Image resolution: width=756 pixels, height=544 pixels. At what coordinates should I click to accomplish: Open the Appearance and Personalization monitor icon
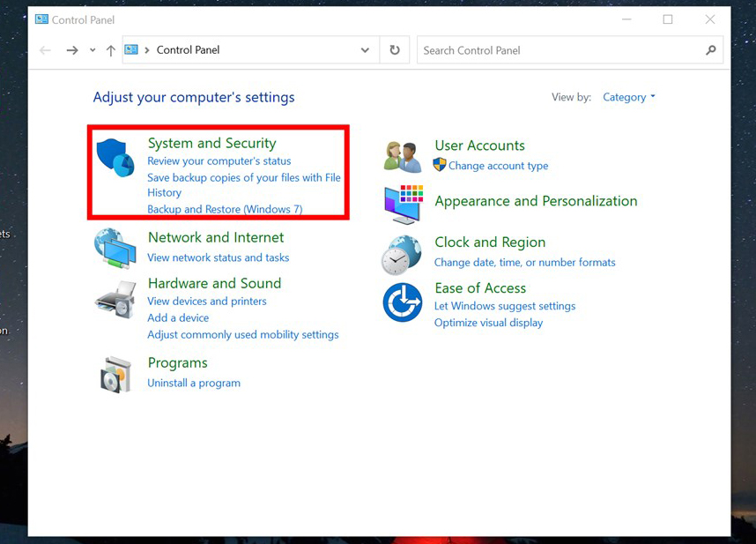403,204
